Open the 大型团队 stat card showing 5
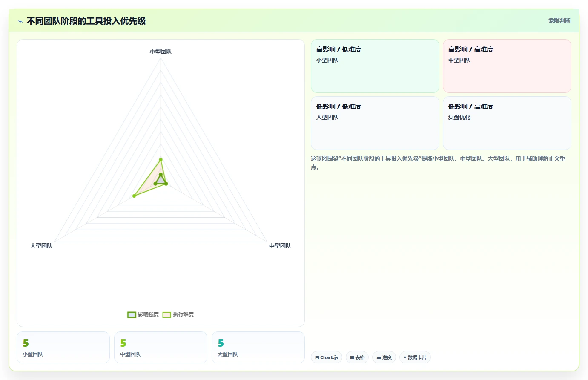 [x=258, y=348]
